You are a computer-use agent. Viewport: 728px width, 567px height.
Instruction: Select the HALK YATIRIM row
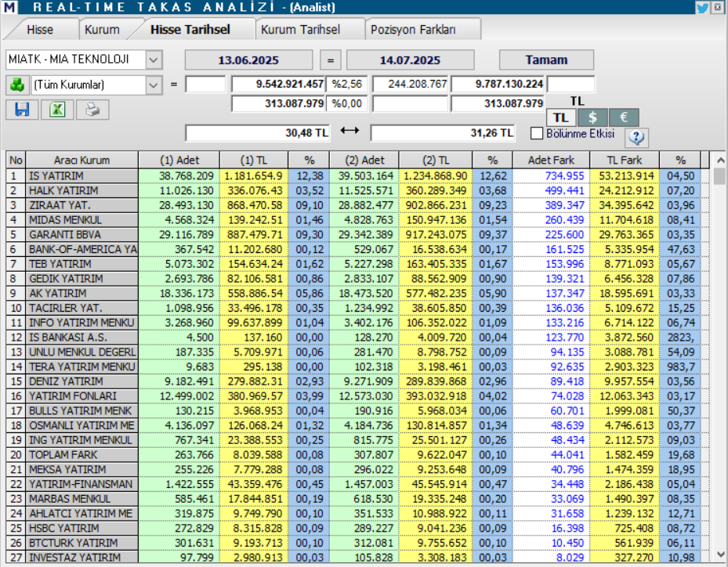tap(357, 191)
